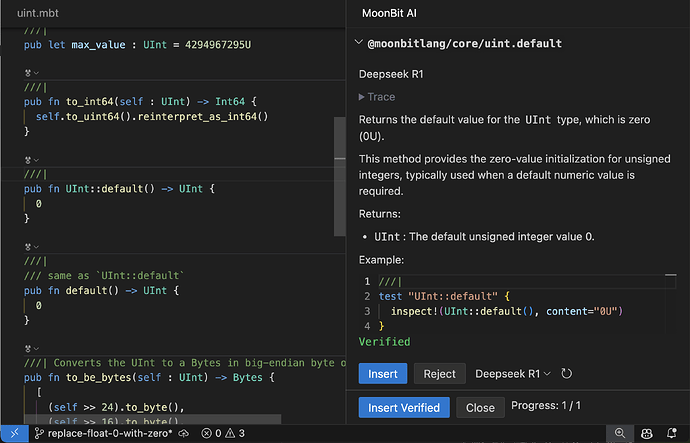Viewport: 690px width, 443px height.
Task: Click the Insert button
Action: [382, 373]
